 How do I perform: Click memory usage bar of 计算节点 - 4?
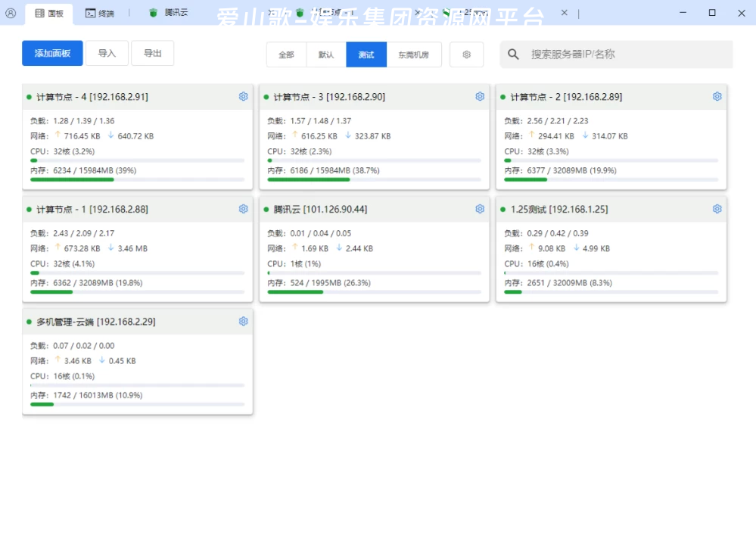pos(137,179)
